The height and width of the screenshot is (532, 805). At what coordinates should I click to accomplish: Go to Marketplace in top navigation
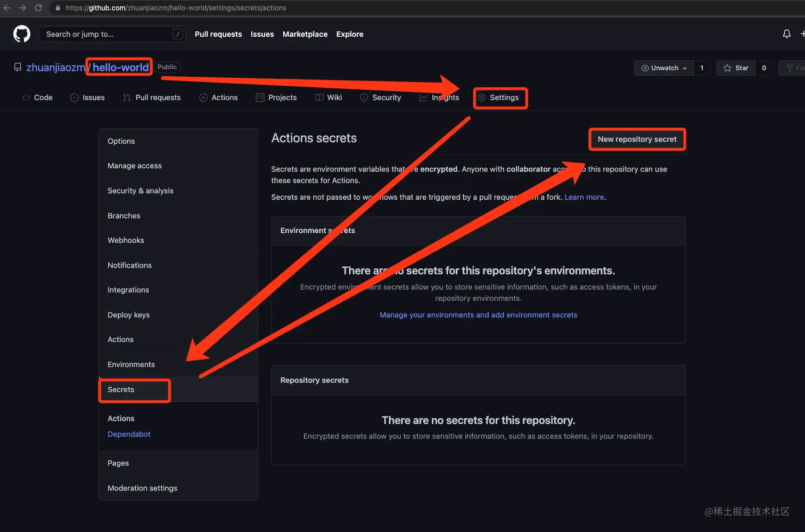tap(305, 34)
